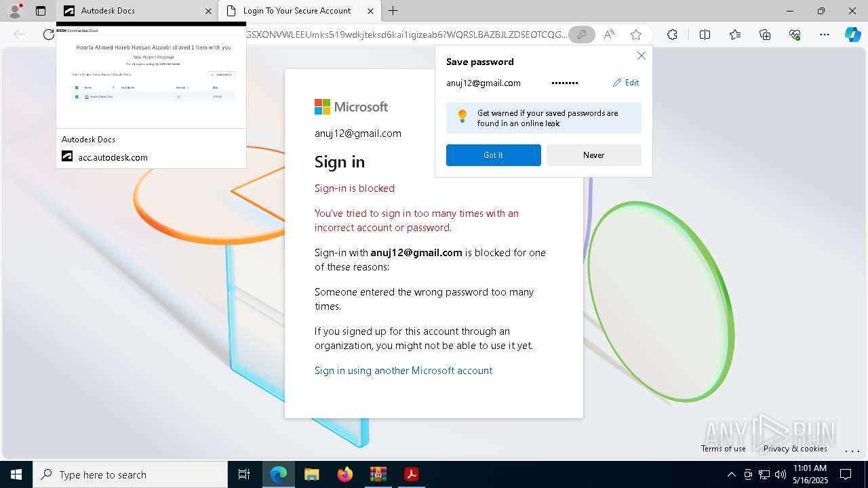The height and width of the screenshot is (488, 868).
Task: Close the Login To Your Secure Account tab
Action: click(370, 11)
